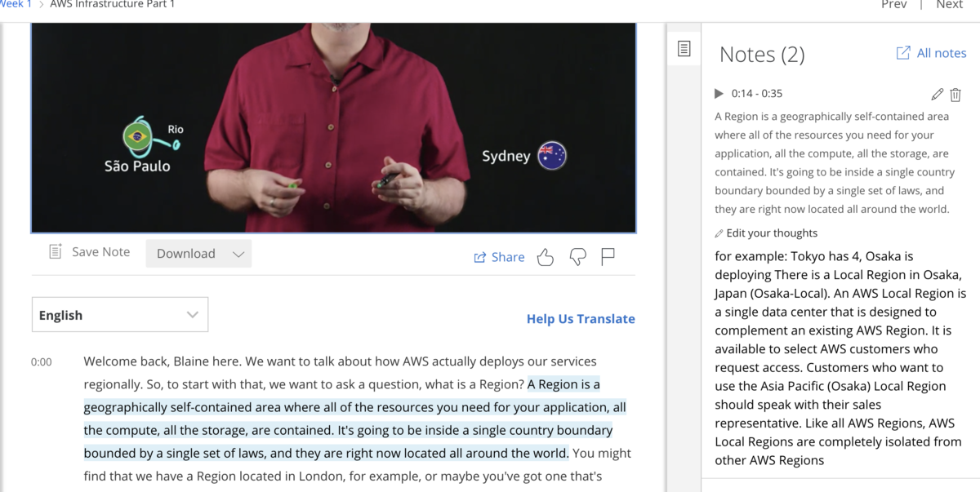The width and height of the screenshot is (980, 492).
Task: Jump to transcript timestamp 0:00
Action: coord(41,362)
